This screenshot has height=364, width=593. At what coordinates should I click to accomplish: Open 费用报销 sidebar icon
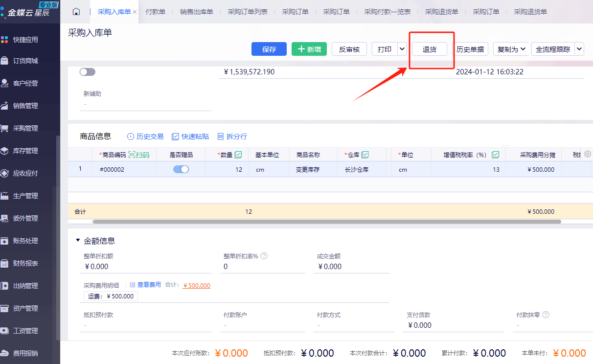(x=4, y=353)
